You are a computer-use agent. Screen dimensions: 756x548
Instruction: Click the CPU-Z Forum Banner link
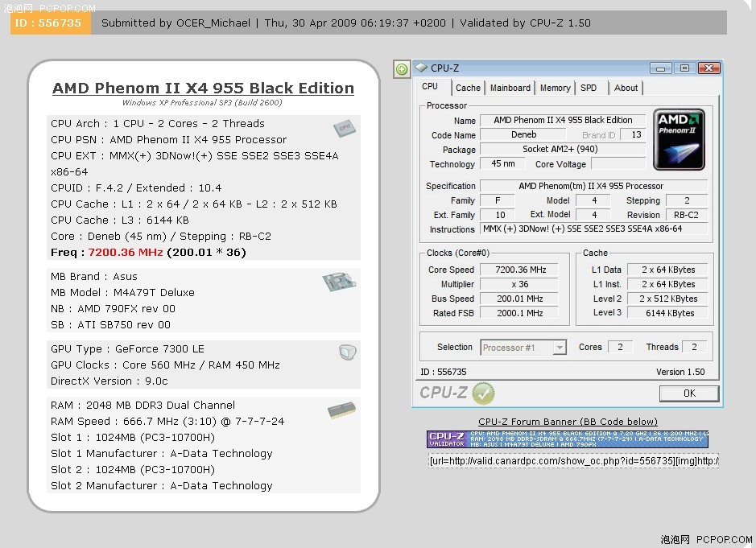coord(568,422)
